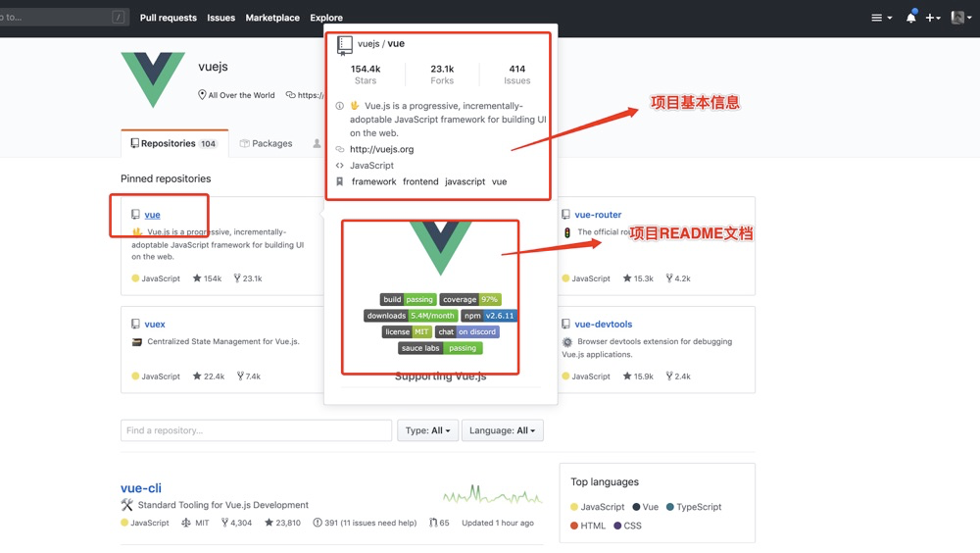The width and height of the screenshot is (980, 553).
Task: Click the vue-cli MIT license icon
Action: click(185, 523)
